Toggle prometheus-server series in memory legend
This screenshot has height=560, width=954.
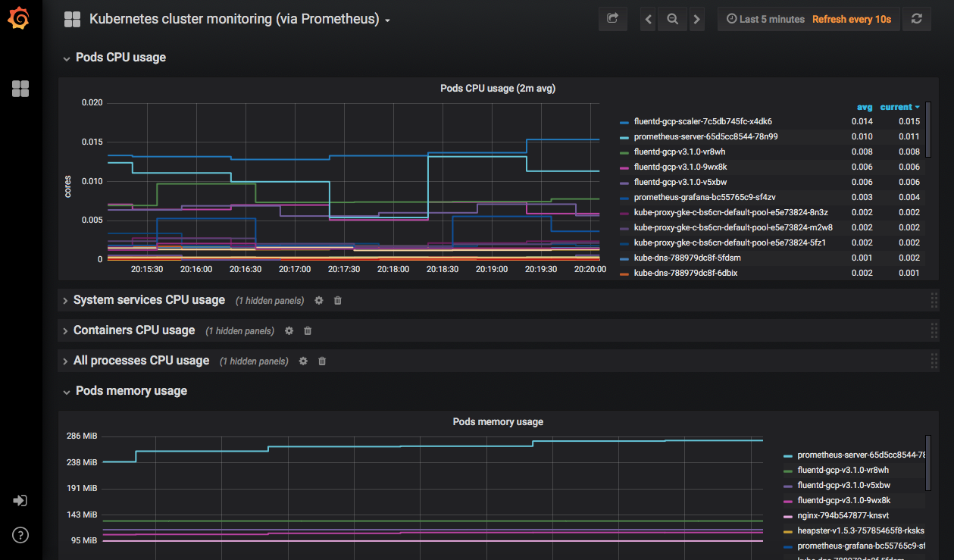tap(854, 455)
